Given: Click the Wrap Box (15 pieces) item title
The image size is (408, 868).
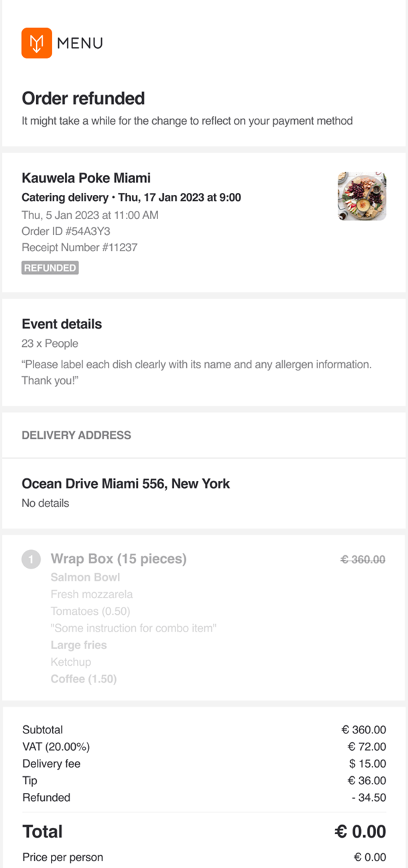Looking at the screenshot, I should 119,559.
